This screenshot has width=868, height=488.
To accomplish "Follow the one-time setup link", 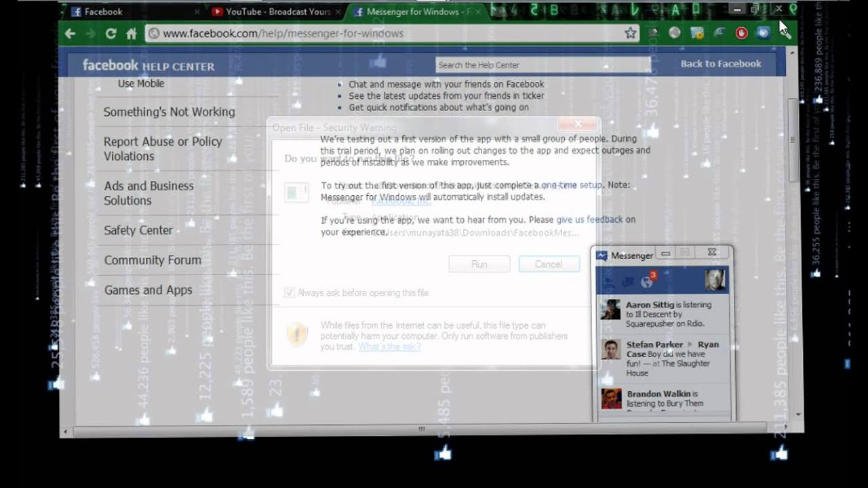I will [571, 185].
